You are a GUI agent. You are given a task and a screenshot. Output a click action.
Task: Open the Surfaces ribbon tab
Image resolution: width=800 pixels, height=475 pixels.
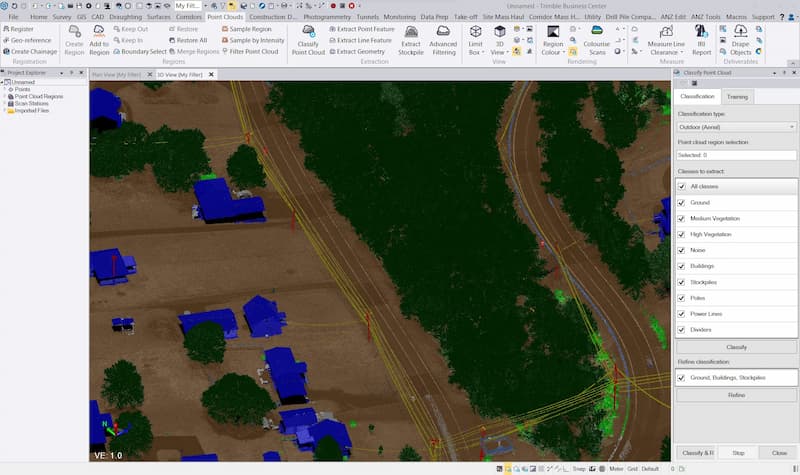pos(158,17)
